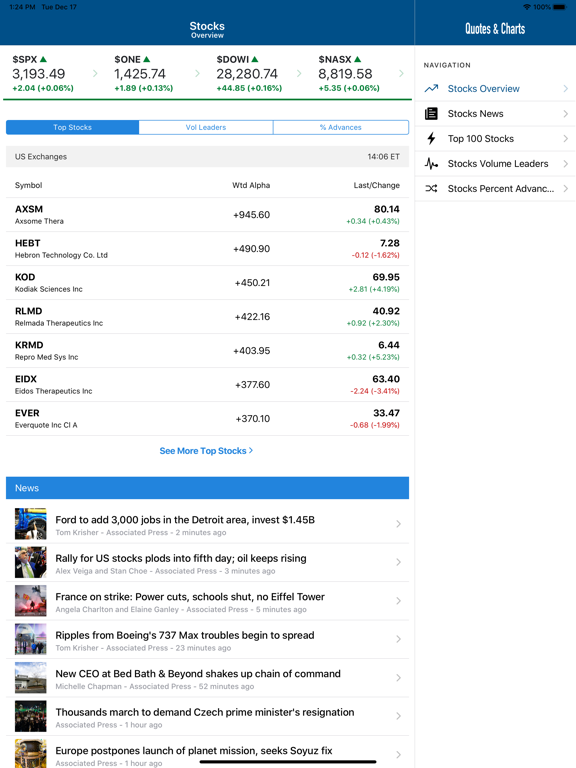Read New CEO at Bed Bath & Beyond headline

tap(198, 673)
